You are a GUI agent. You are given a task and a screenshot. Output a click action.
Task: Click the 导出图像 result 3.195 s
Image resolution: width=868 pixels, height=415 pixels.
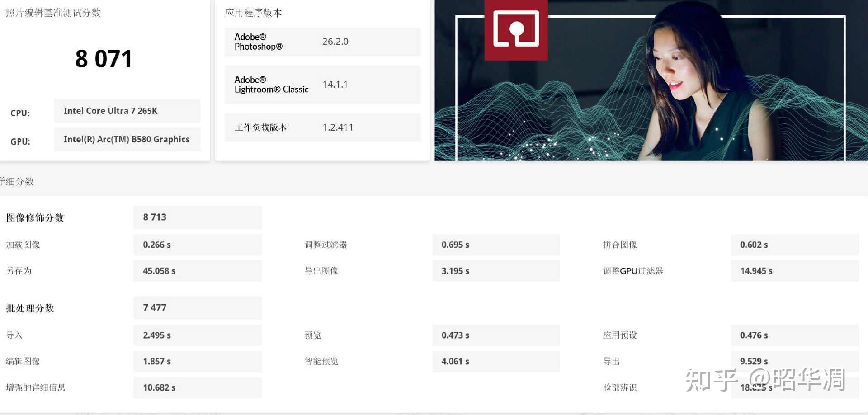pyautogui.click(x=495, y=271)
